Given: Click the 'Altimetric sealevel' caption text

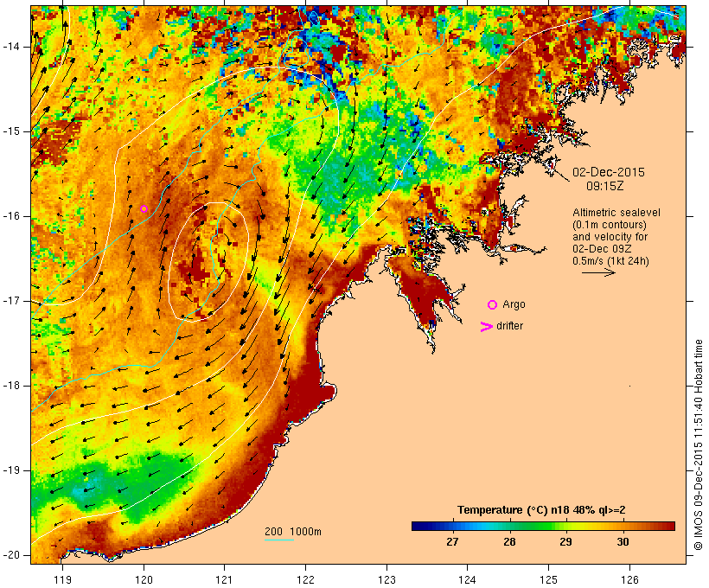Looking at the screenshot, I should point(616,212).
